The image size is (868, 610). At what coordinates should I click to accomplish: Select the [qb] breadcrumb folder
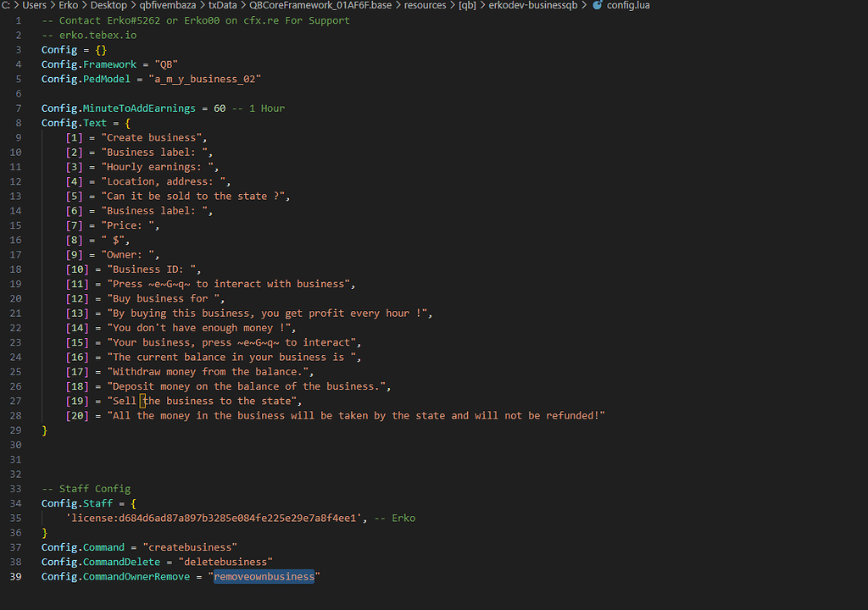click(467, 5)
